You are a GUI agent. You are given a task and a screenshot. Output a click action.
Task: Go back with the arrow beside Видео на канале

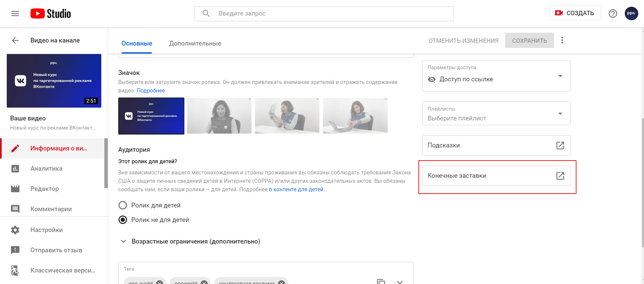point(15,40)
